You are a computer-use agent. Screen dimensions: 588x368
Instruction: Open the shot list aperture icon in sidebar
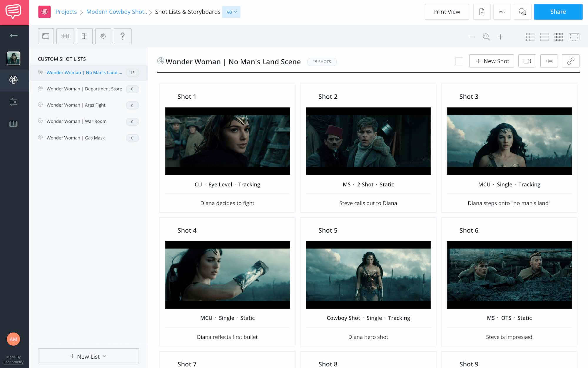14,80
